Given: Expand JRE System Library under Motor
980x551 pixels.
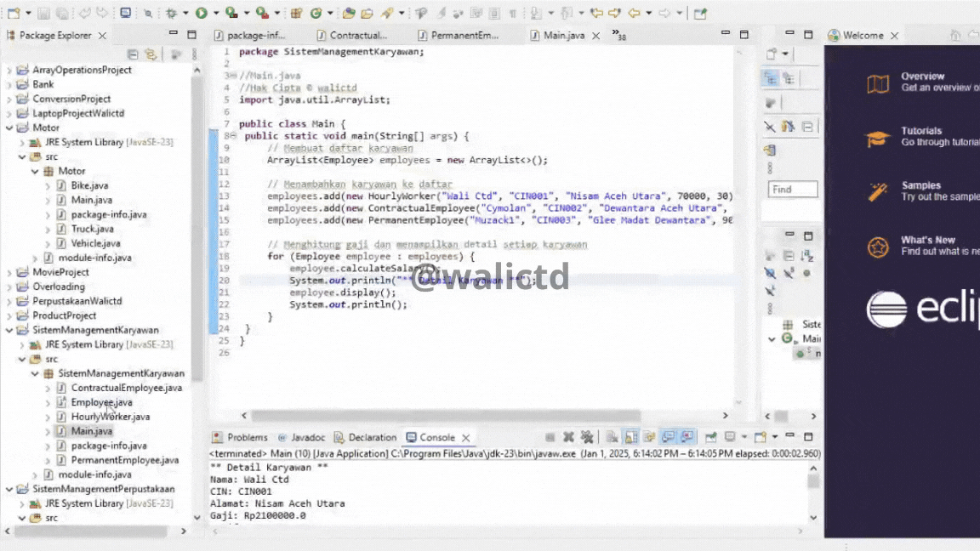Looking at the screenshot, I should (22, 143).
